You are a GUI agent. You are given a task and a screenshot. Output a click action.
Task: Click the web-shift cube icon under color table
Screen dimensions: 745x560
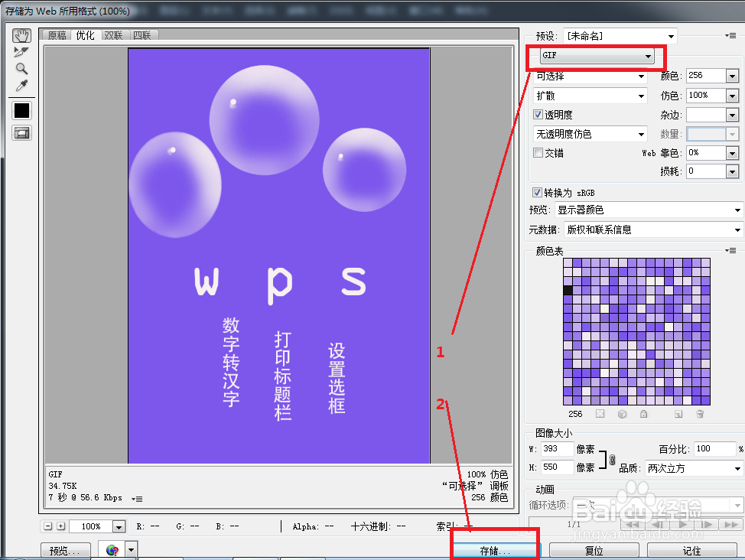click(x=622, y=414)
